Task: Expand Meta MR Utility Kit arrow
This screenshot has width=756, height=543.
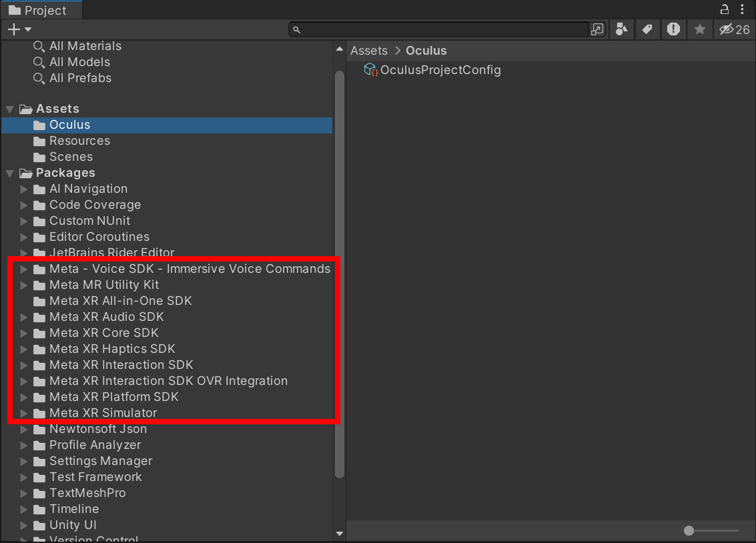Action: 23,285
